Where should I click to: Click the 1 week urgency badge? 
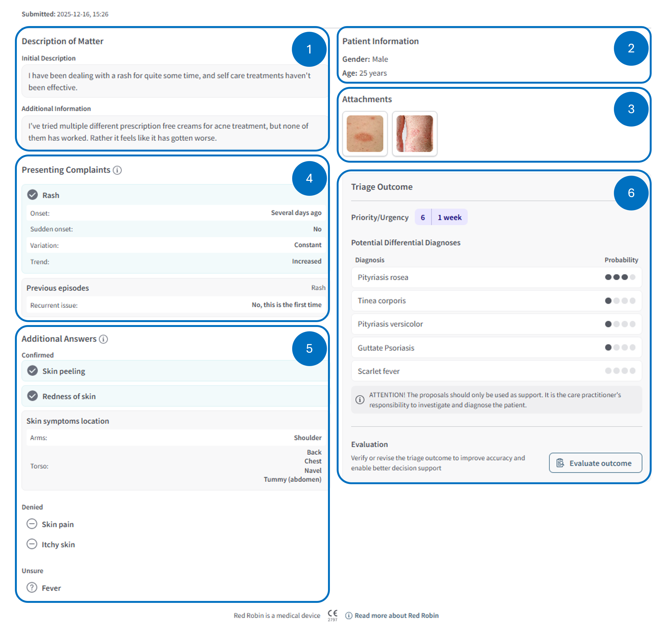tap(449, 218)
